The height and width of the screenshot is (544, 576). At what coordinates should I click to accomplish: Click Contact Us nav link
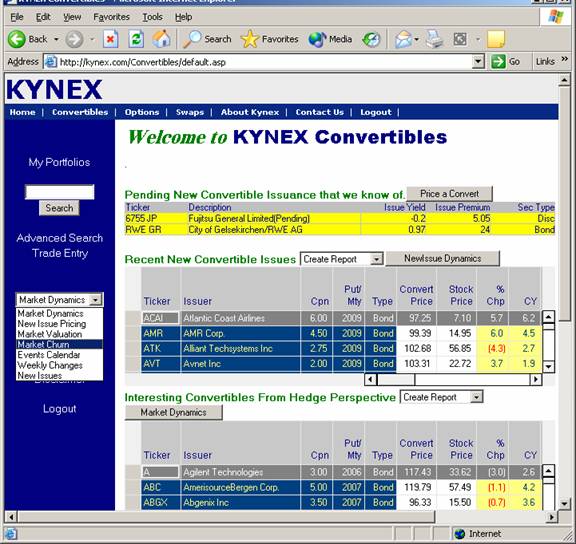click(x=320, y=112)
